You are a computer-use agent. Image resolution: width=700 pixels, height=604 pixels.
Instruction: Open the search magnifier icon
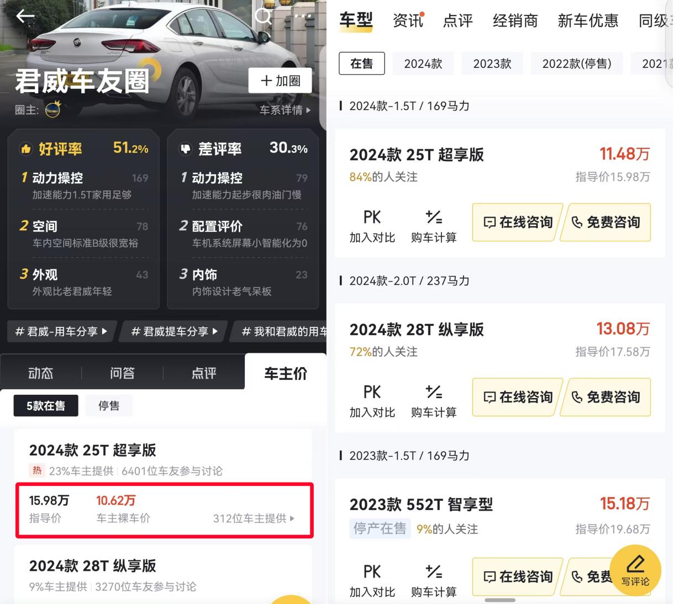click(x=264, y=15)
